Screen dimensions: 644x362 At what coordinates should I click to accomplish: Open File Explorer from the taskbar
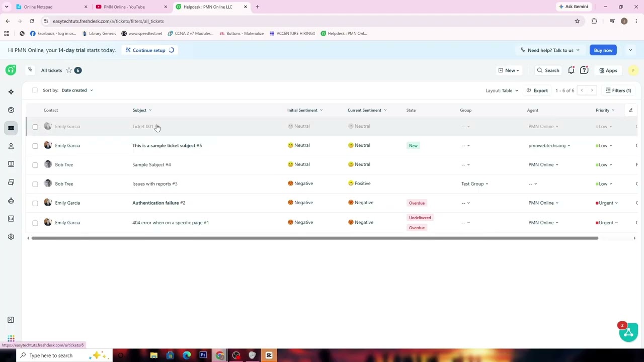click(153, 355)
